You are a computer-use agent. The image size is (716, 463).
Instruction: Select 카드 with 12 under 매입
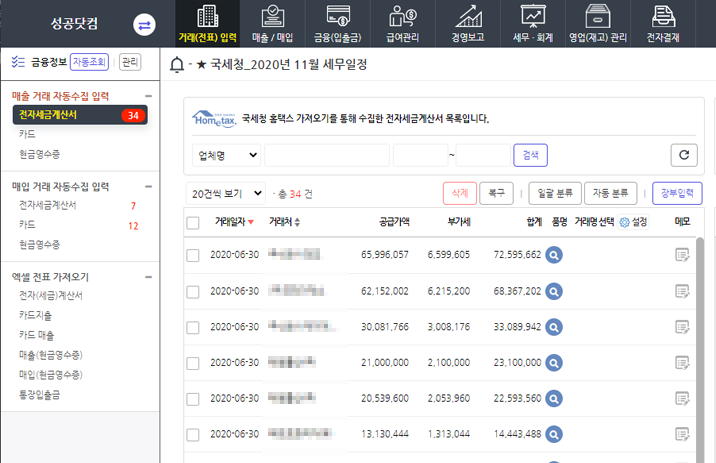27,225
